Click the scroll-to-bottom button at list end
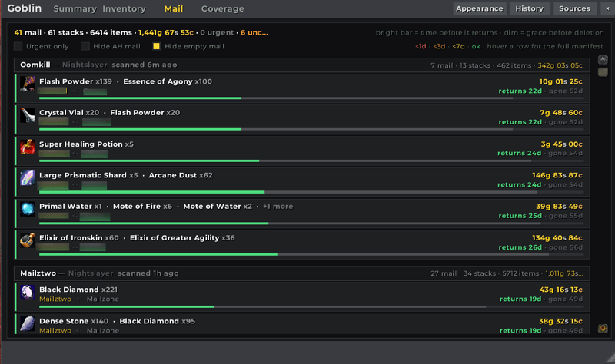The width and height of the screenshot is (615, 364). coord(603,329)
